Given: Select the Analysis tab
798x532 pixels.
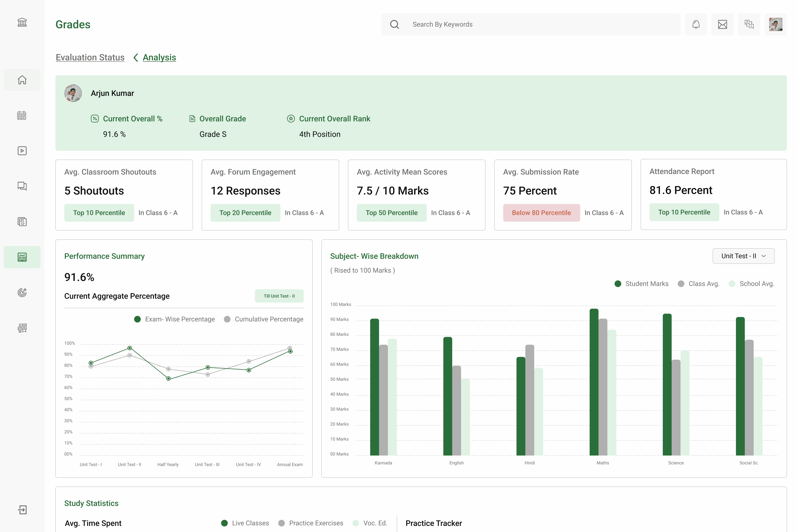Looking at the screenshot, I should (x=159, y=57).
